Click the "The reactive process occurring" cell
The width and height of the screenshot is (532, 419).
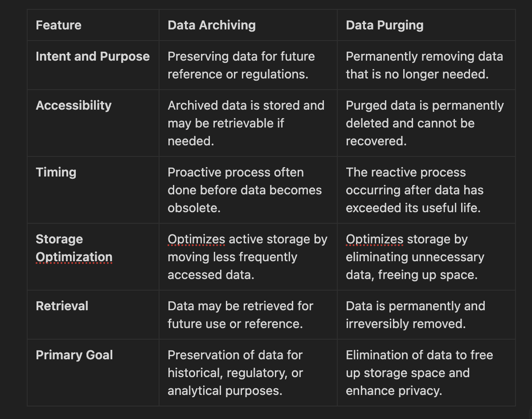[414, 190]
